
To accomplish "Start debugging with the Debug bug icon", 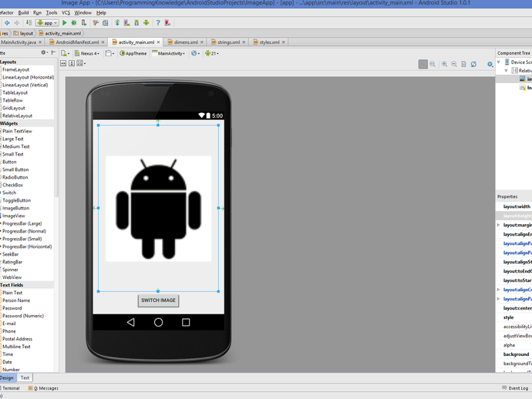I will (74, 22).
